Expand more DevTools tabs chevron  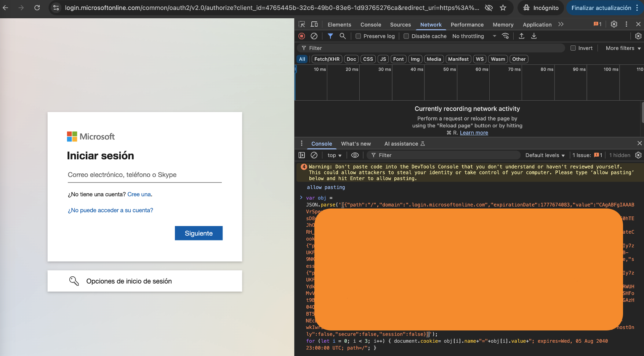561,24
